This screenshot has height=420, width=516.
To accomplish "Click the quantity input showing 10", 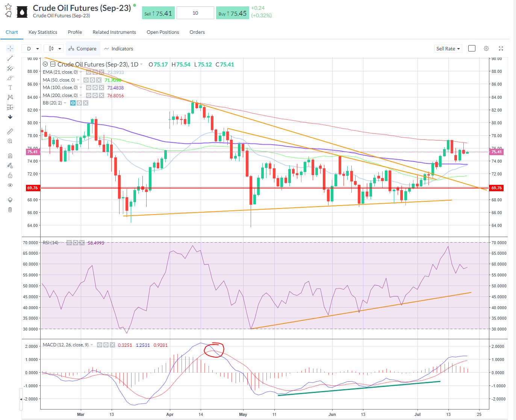I will 195,12.
